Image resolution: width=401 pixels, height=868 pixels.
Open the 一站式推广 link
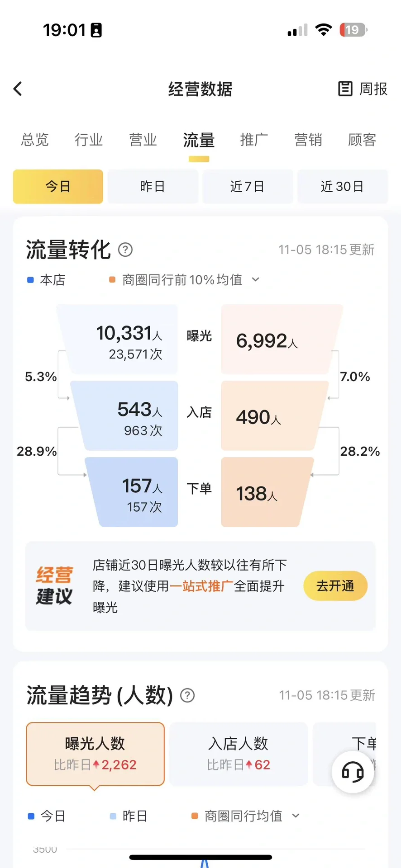pos(201,586)
